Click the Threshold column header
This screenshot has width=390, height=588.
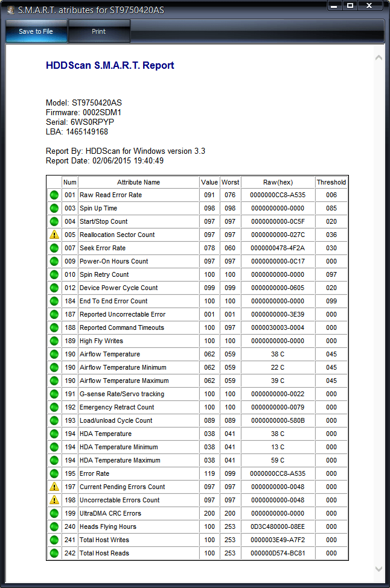click(331, 182)
